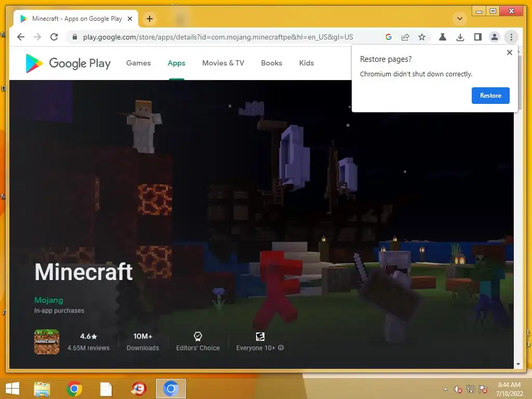Click In-app purchases text

pos(59,311)
